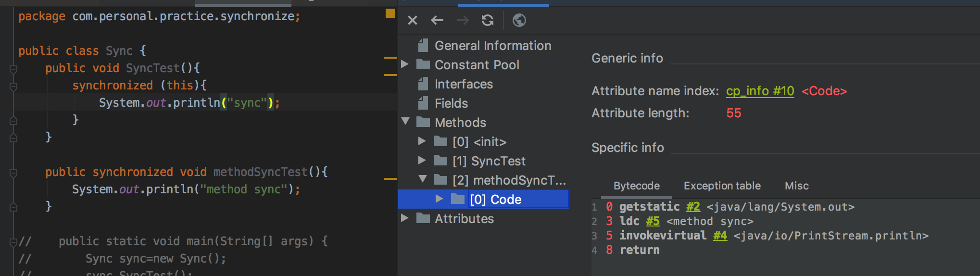This screenshot has width=980, height=276.
Task: Click the yellow warning indicator square in editor
Action: pos(390,13)
